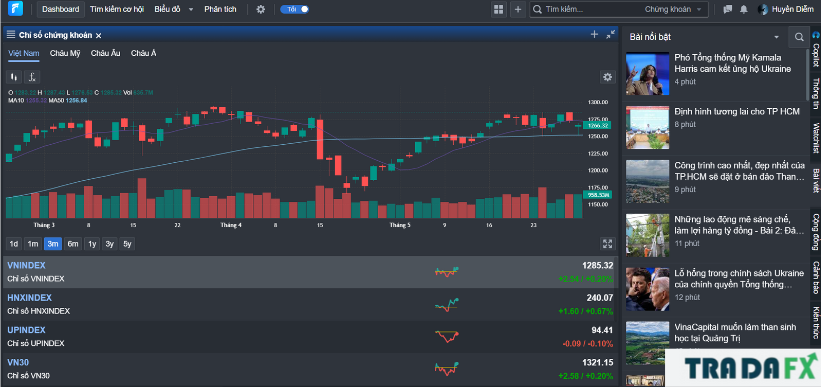
Task: Click the Kamala Harris article thumbnail
Action: tap(647, 74)
